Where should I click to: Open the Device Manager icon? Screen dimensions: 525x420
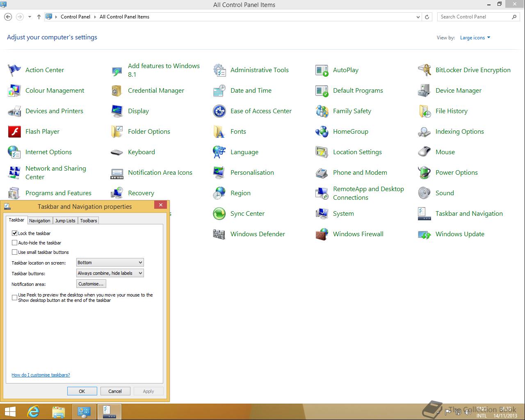point(425,91)
